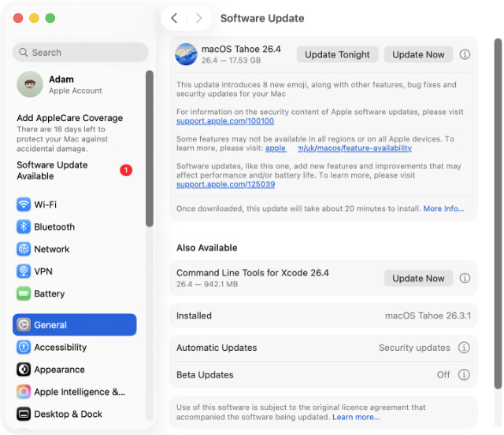
Task: Click Adam's account avatar
Action: click(30, 84)
